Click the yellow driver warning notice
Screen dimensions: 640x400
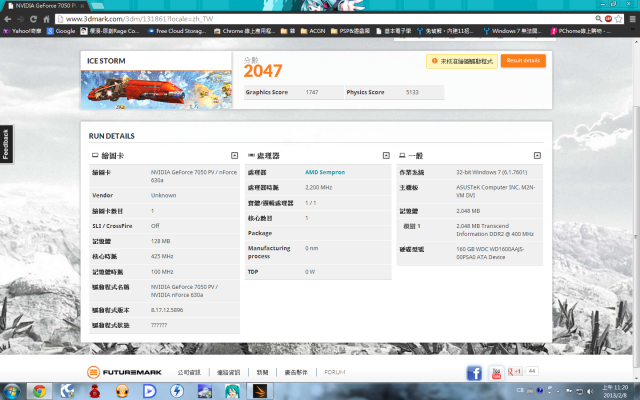[462, 61]
